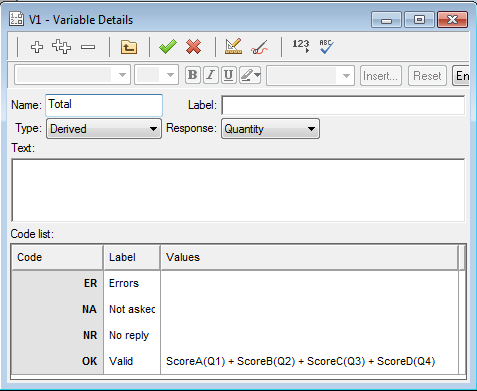Click the No reply label cell
The height and width of the screenshot is (391, 477).
point(132,335)
